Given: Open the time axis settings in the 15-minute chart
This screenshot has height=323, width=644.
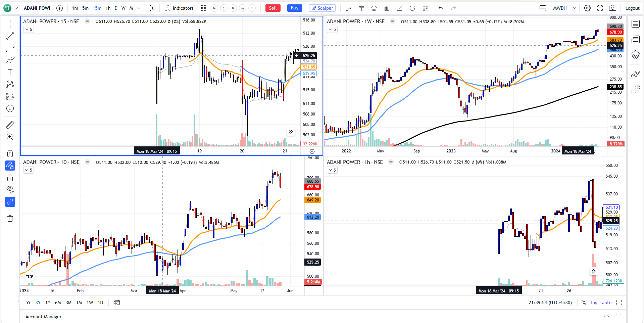Looking at the screenshot, I should click(x=312, y=151).
